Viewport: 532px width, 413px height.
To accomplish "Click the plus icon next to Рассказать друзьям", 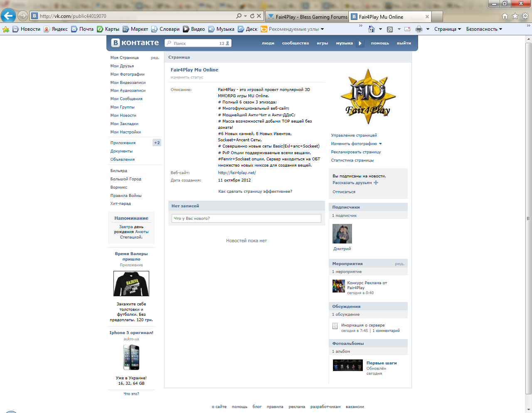I will (376, 183).
